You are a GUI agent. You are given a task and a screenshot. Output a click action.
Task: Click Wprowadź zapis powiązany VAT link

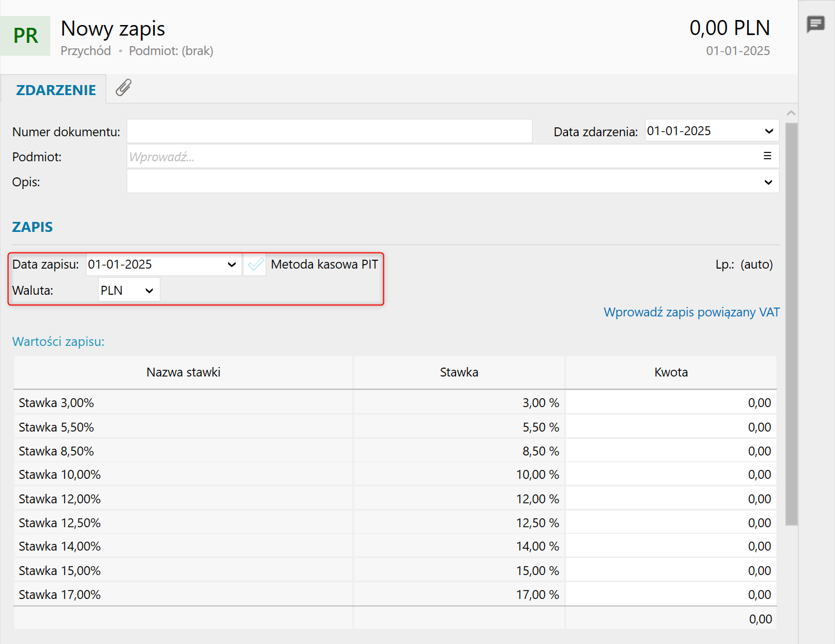pyautogui.click(x=691, y=312)
